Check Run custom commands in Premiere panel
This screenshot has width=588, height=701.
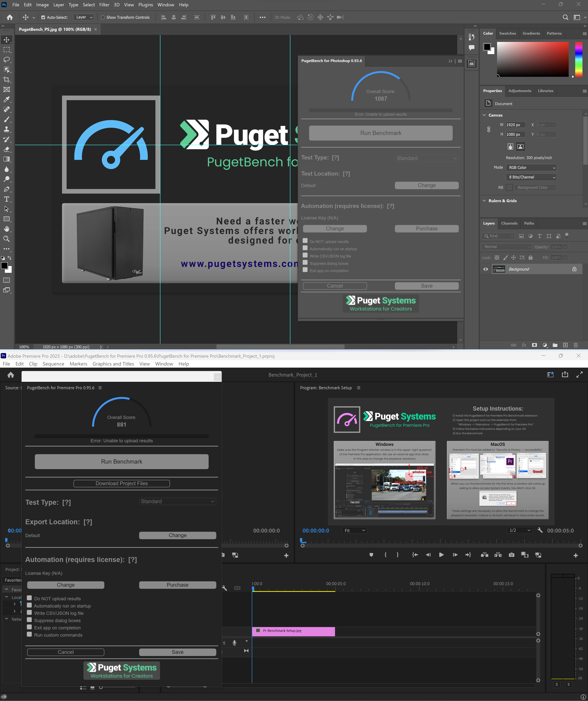point(29,634)
